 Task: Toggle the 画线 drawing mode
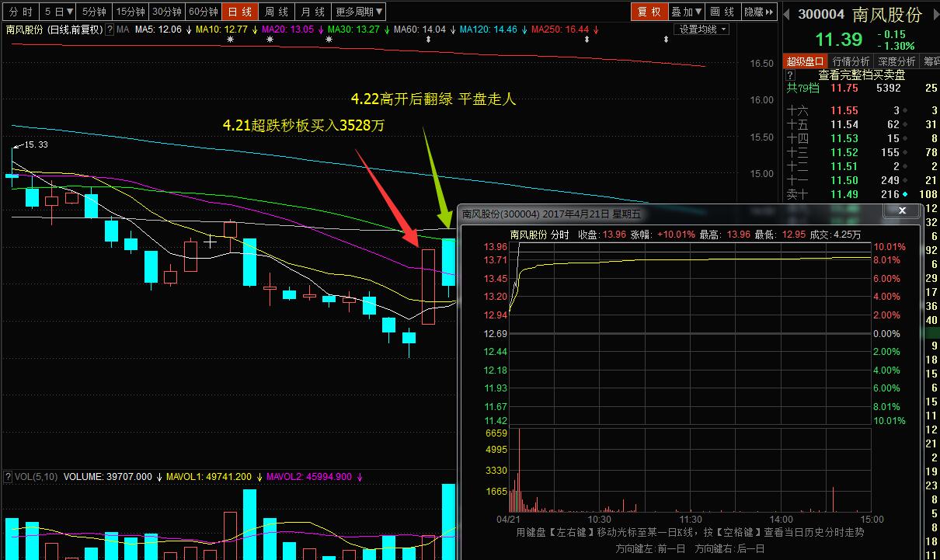pyautogui.click(x=722, y=12)
